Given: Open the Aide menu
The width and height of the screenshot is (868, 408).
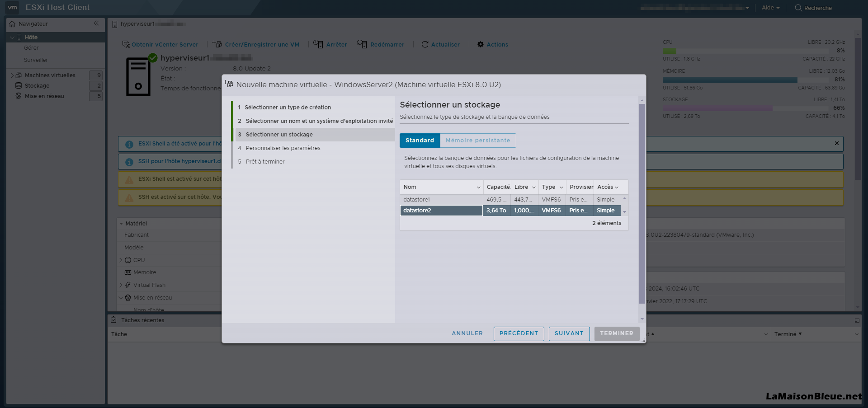Looking at the screenshot, I should pyautogui.click(x=770, y=8).
